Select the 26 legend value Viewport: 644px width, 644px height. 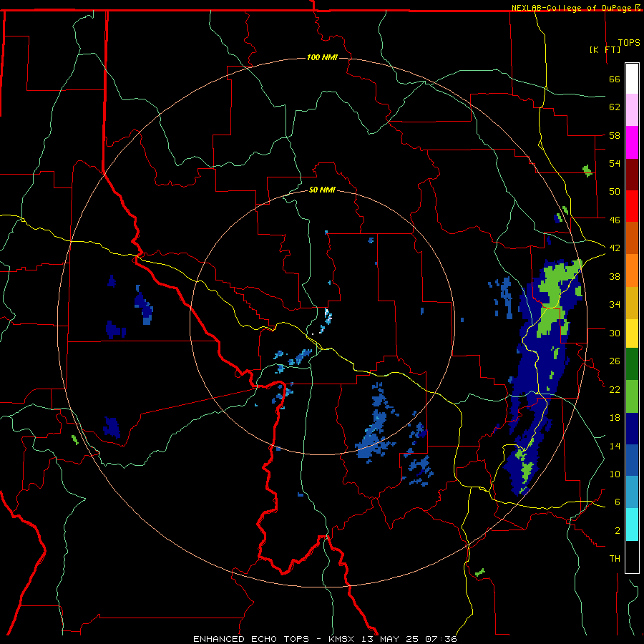coord(615,361)
